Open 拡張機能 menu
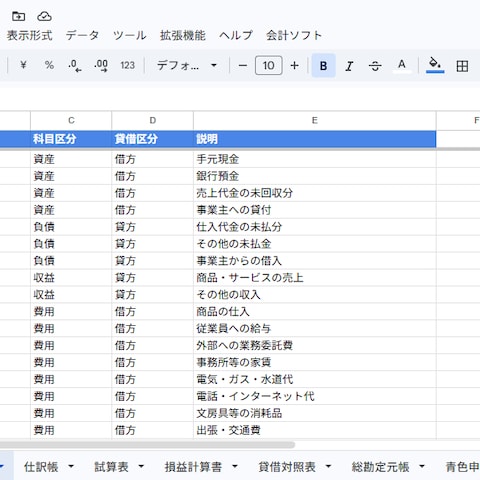 183,35
